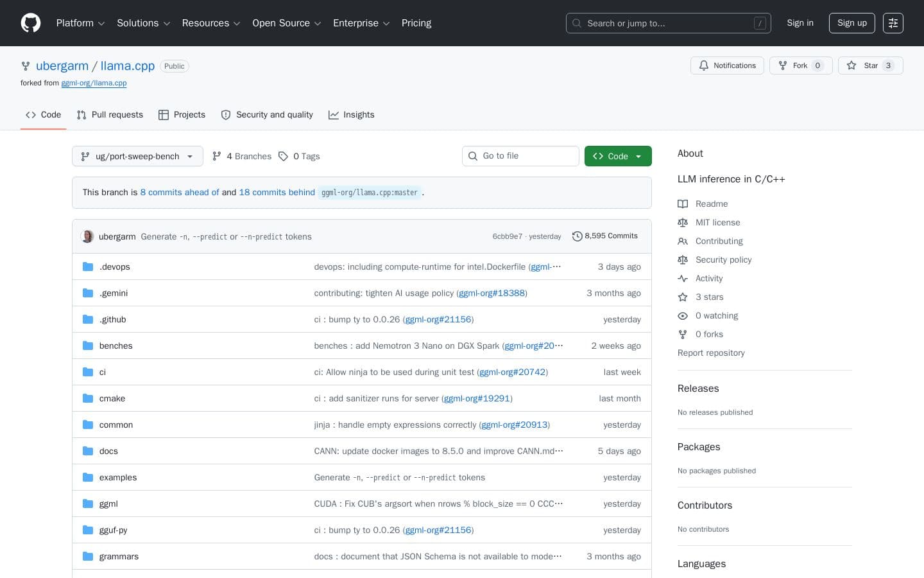Open commit history via the clock icon

point(577,236)
